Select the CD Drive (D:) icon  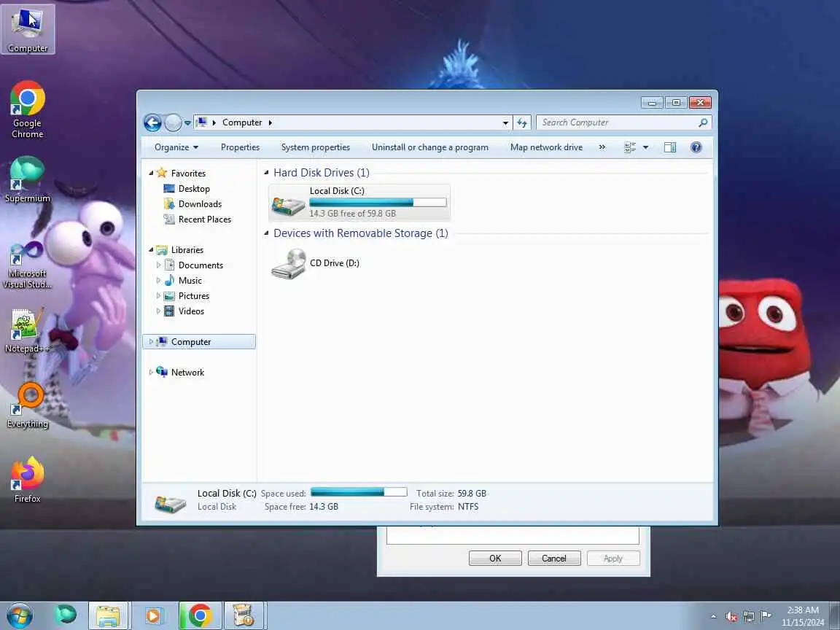point(289,263)
